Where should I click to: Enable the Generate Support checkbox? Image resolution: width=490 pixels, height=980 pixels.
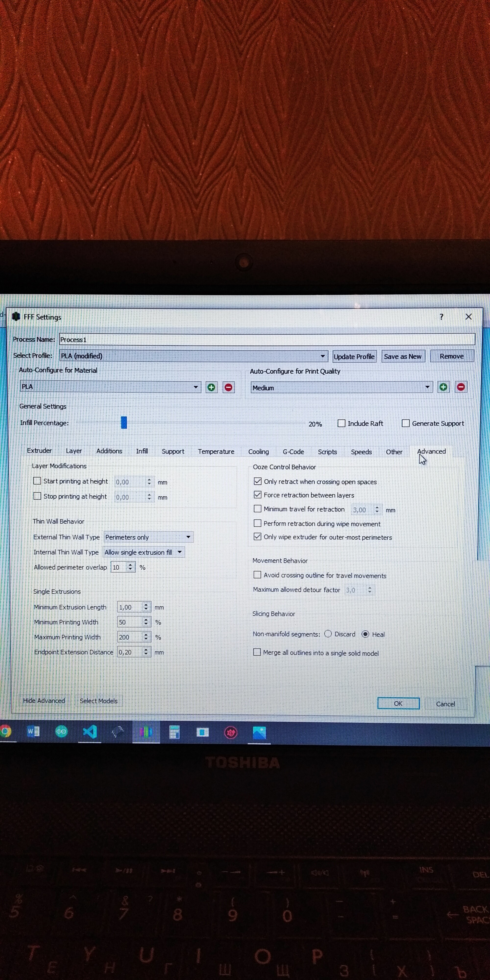tap(406, 423)
